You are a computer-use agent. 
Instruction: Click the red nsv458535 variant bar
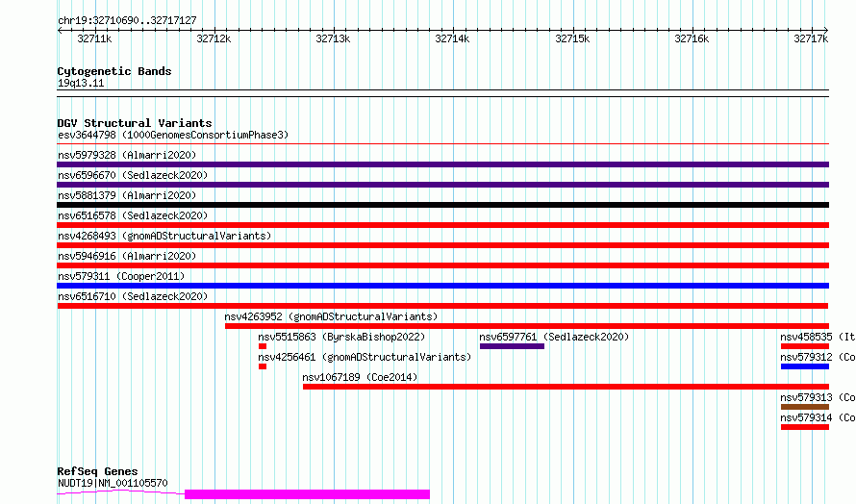coord(805,346)
